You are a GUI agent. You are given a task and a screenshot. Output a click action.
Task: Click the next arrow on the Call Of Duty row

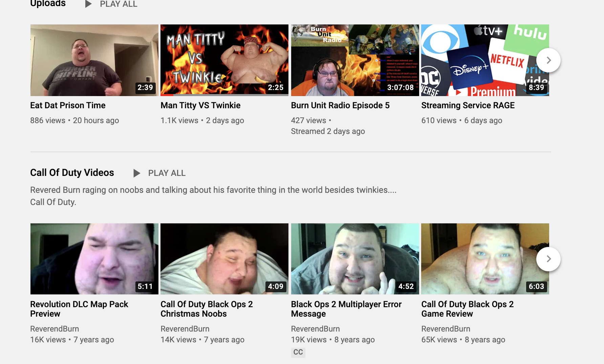(x=548, y=259)
